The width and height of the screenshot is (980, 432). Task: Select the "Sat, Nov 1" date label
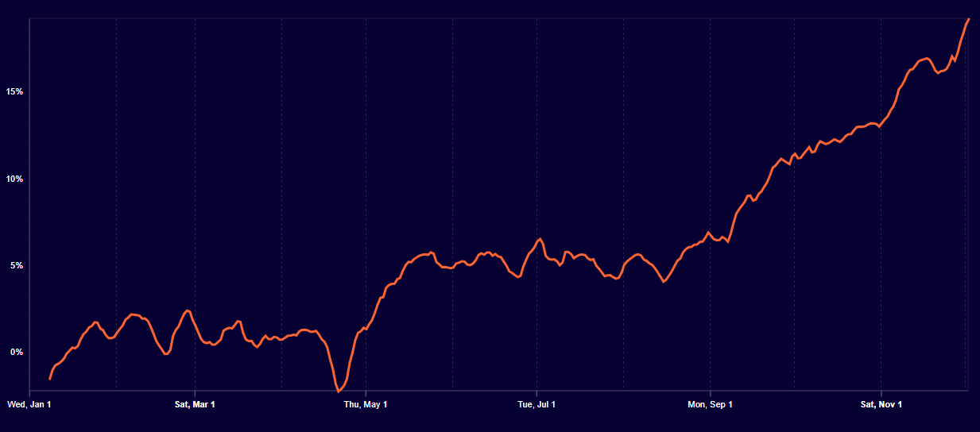(x=881, y=405)
